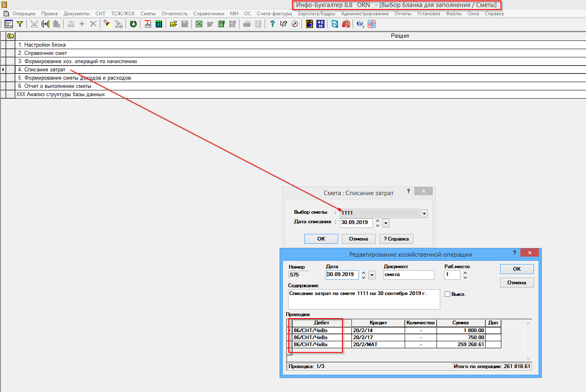
Task: Open the Дата списания calendar dropdown
Action: tap(386, 223)
